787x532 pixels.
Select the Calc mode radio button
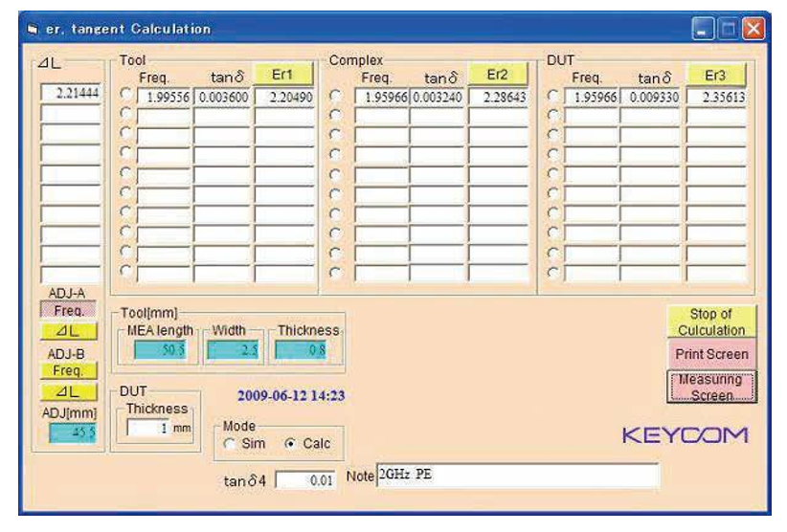(290, 444)
